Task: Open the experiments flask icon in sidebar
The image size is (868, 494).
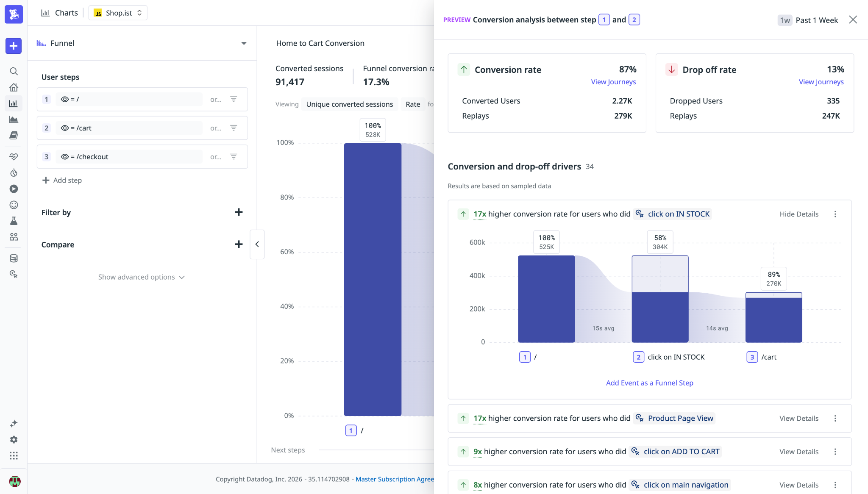Action: point(14,221)
